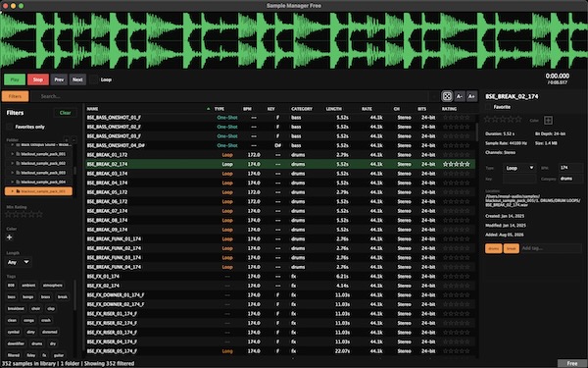The height and width of the screenshot is (368, 588).
Task: Open the sample color picker grid icon
Action: click(x=548, y=120)
